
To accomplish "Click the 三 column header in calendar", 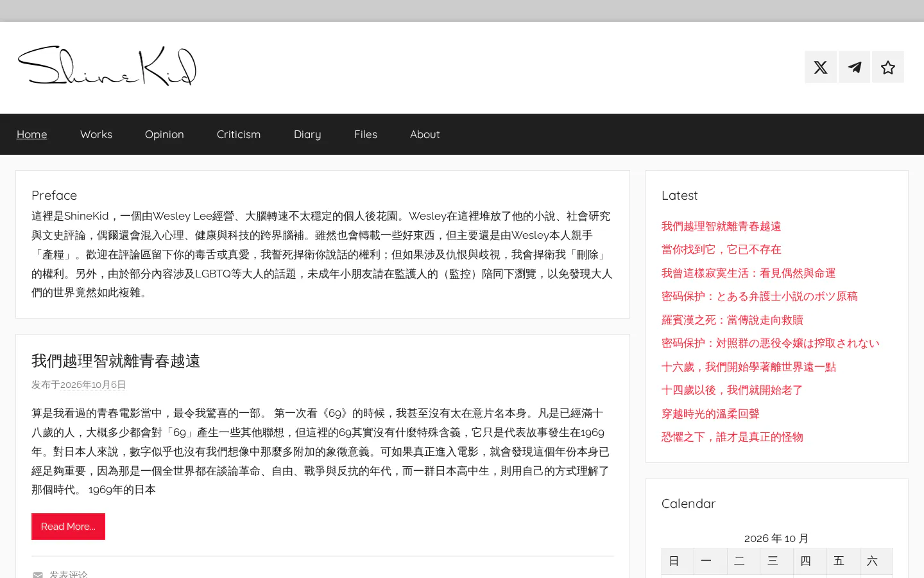I will coord(776,561).
